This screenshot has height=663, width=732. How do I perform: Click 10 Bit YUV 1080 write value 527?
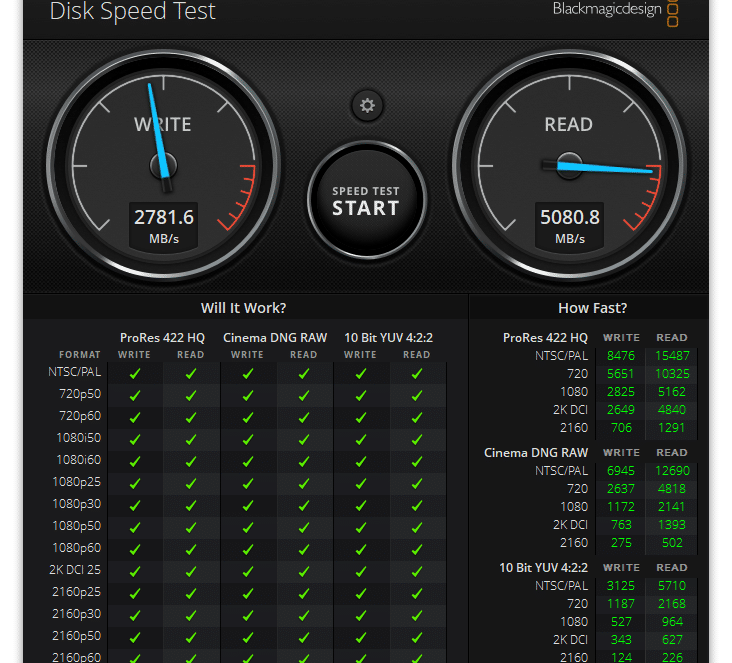coord(621,622)
